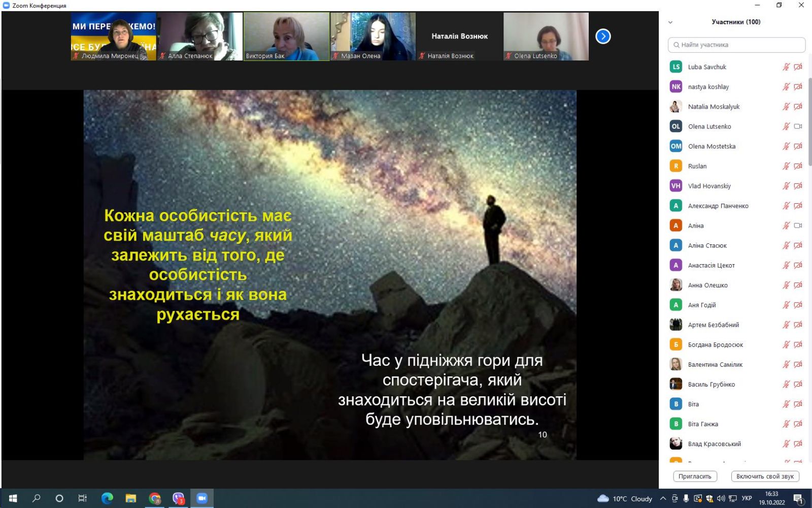Toggle Natalia Moskalyuk's video icon
Screen dimensions: 812x508
[798, 107]
